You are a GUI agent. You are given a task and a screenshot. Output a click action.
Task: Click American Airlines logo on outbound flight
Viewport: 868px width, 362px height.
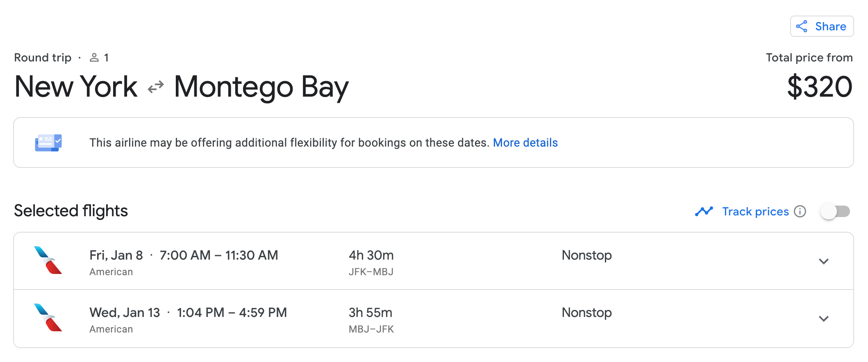click(x=48, y=260)
